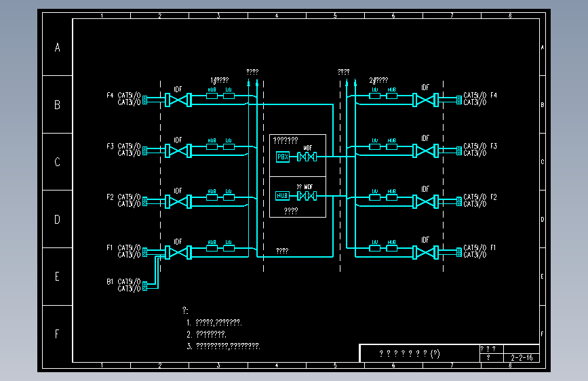Image resolution: width=588 pixels, height=381 pixels.
Task: Click the drawing number 2-2-16 in the title block
Action: (522, 358)
